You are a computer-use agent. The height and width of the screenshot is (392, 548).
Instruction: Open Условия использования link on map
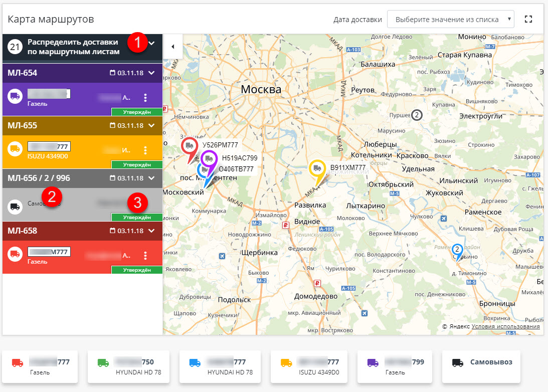pos(505,326)
